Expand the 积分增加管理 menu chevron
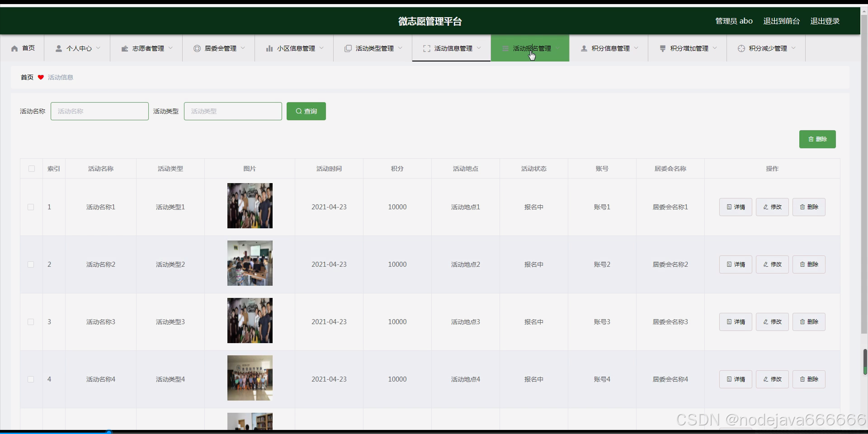 tap(715, 48)
